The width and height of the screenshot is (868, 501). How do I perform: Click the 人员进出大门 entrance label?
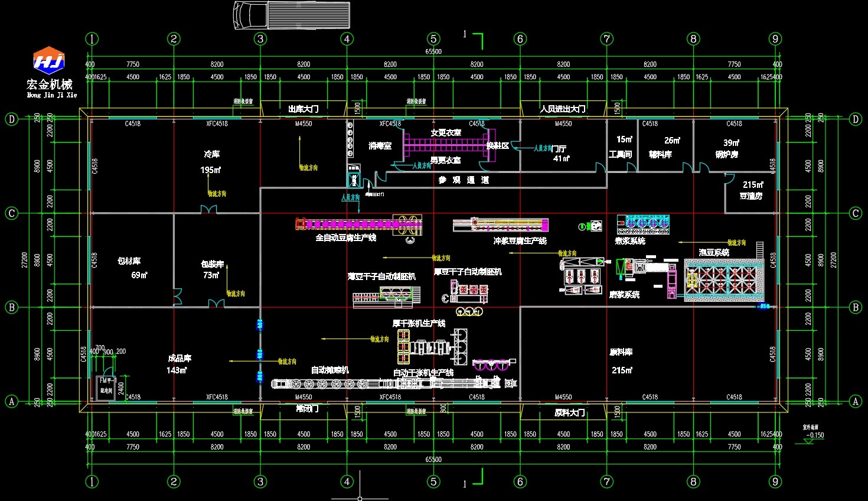[x=563, y=109]
